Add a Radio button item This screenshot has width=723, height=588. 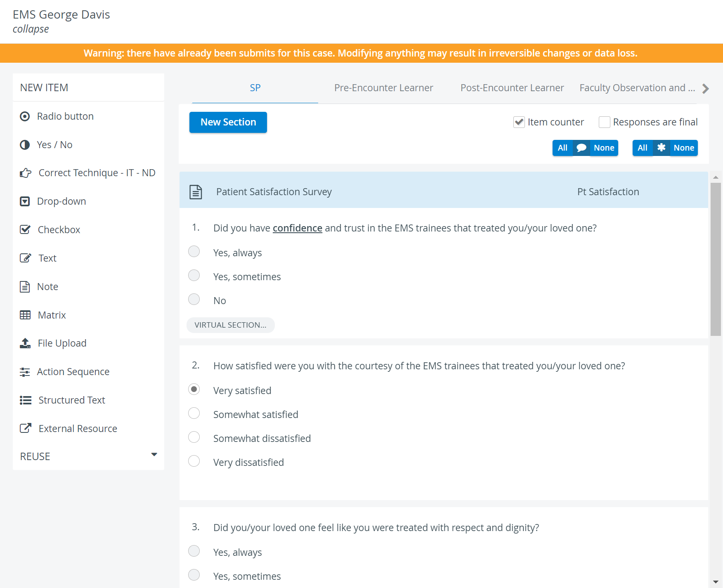click(88, 116)
